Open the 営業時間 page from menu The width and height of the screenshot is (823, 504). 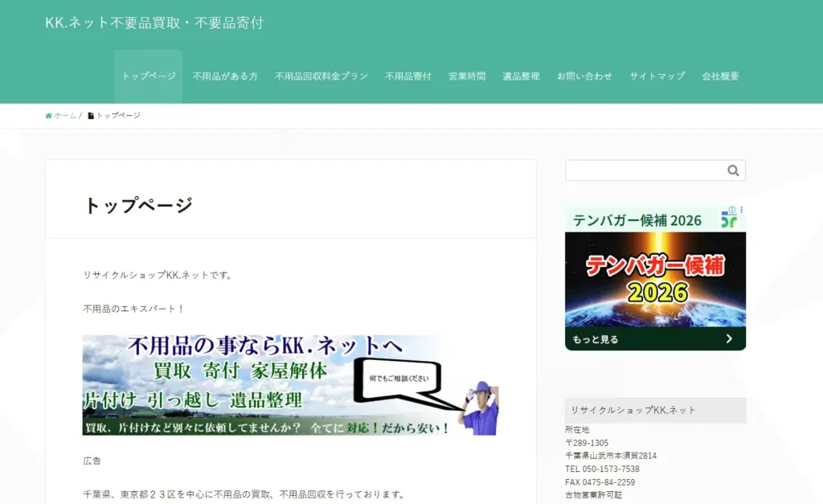(x=467, y=76)
